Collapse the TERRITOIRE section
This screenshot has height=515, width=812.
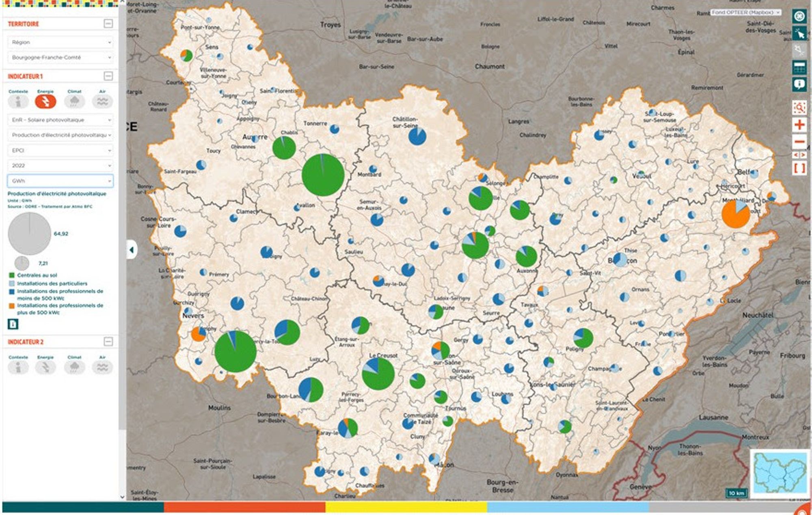[x=108, y=24]
